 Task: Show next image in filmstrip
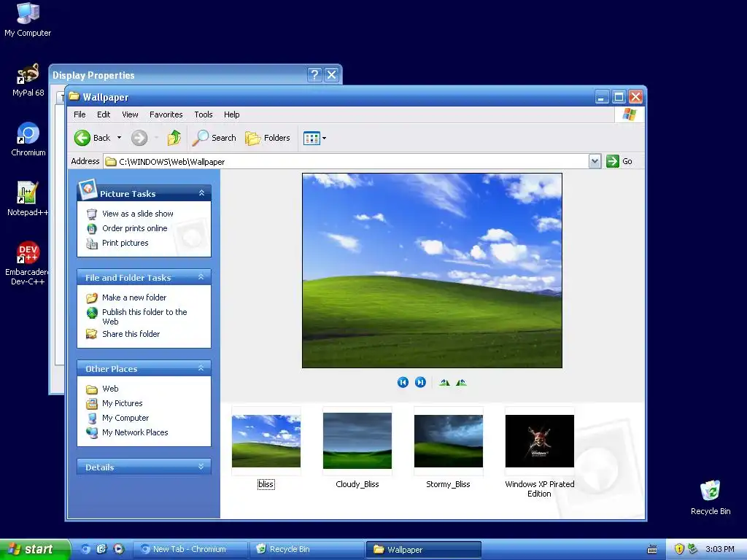(420, 382)
